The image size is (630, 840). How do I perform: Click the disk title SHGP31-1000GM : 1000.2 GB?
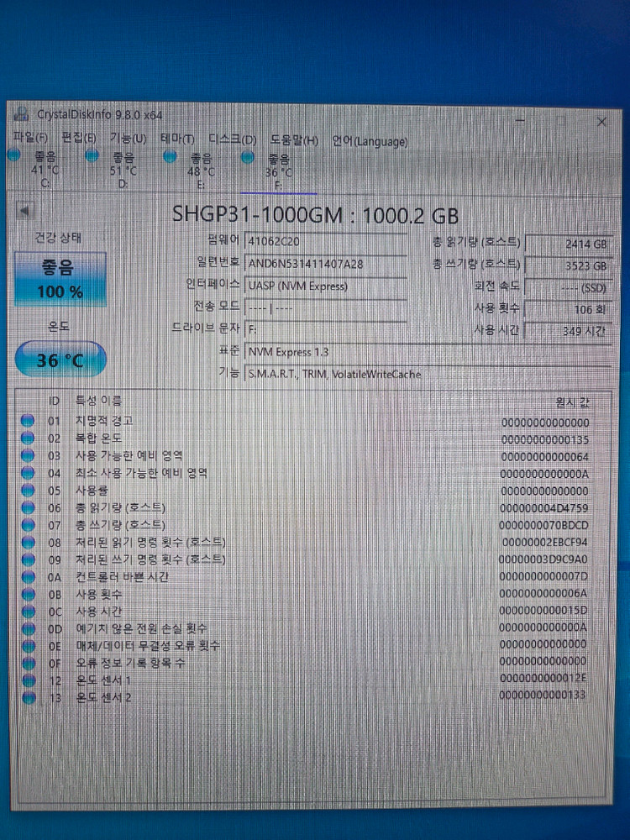point(315,215)
